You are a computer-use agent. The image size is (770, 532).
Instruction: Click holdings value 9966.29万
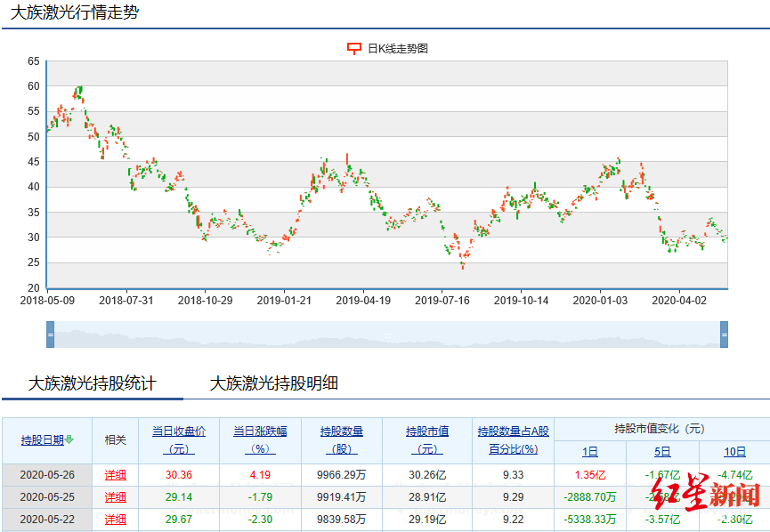click(342, 475)
